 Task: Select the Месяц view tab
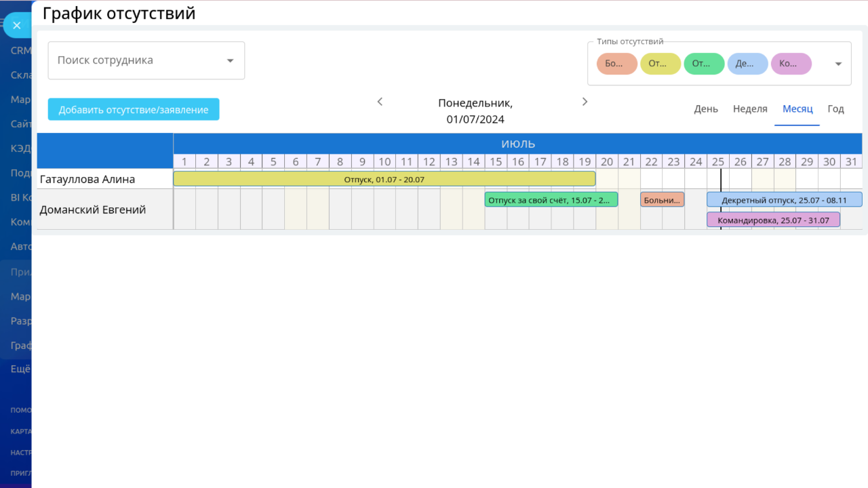pyautogui.click(x=797, y=109)
